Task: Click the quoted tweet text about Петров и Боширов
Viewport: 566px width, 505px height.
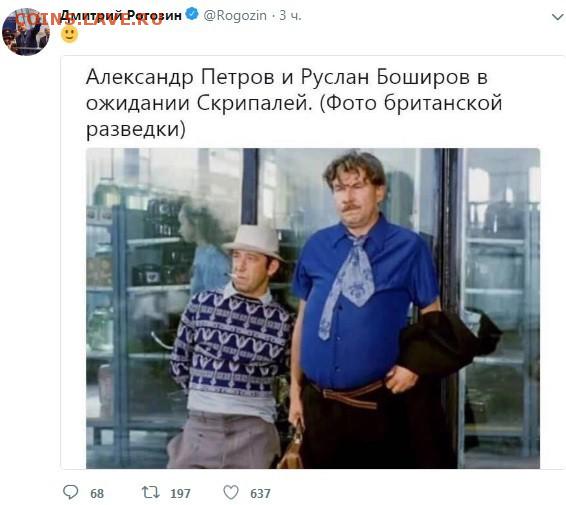Action: (294, 103)
